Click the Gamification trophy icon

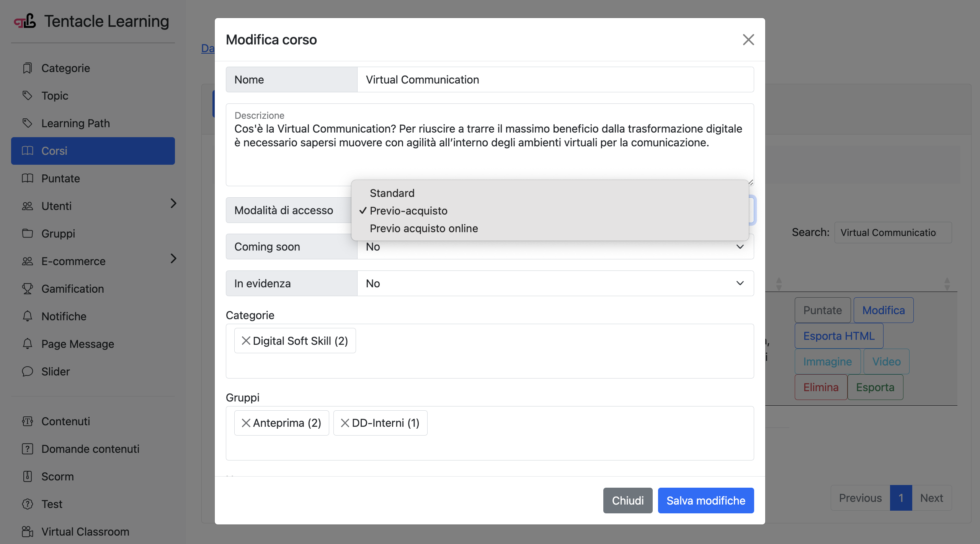[27, 288]
